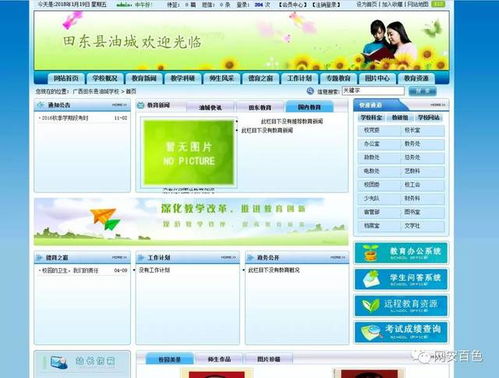Open the 会员中心 link

293,5
